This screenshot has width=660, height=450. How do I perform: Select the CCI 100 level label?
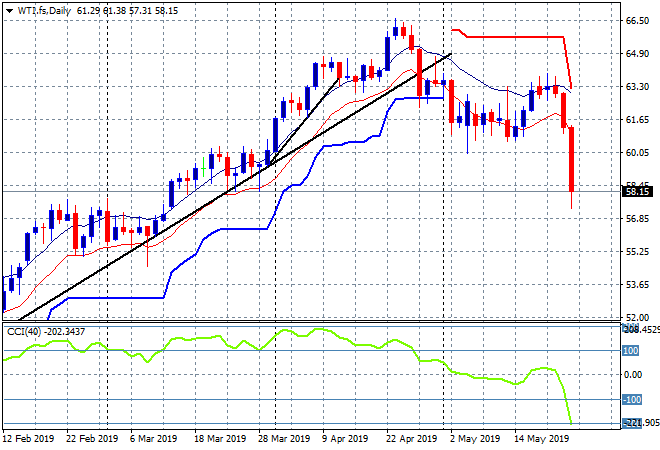[x=631, y=351]
